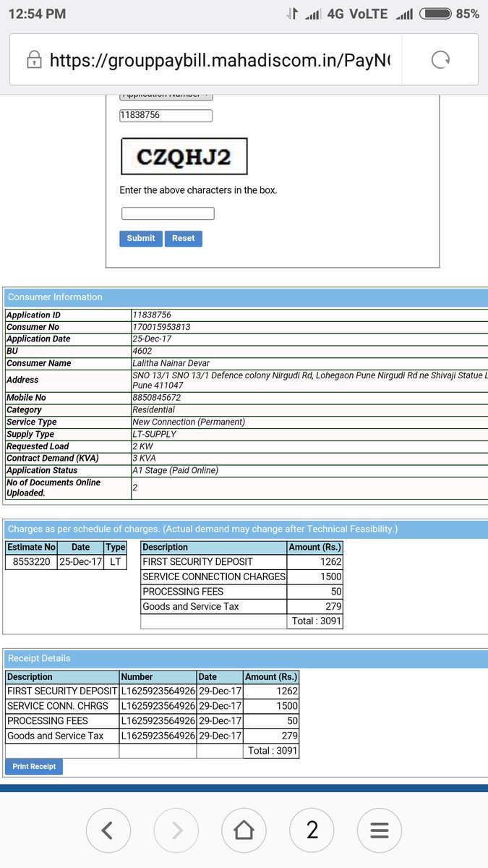Open the Application Number dropdown

point(166,95)
